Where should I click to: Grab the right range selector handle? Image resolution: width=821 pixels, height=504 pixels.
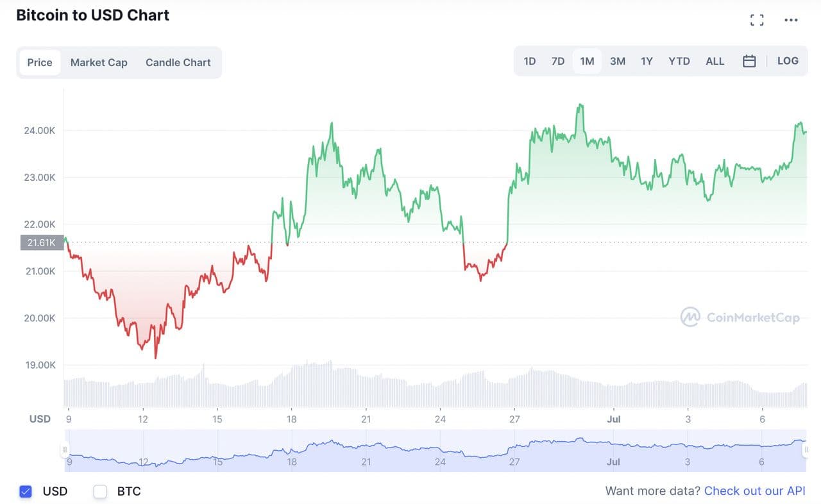tap(804, 450)
